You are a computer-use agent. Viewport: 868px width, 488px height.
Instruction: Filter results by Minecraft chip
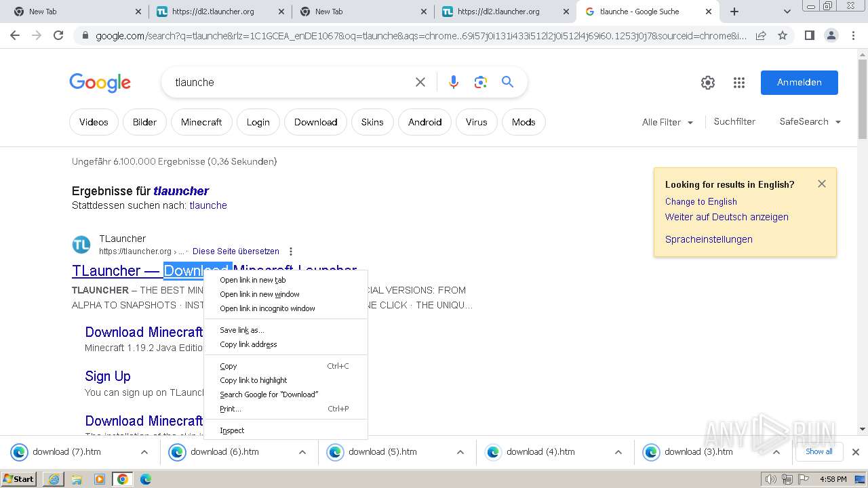click(x=201, y=122)
